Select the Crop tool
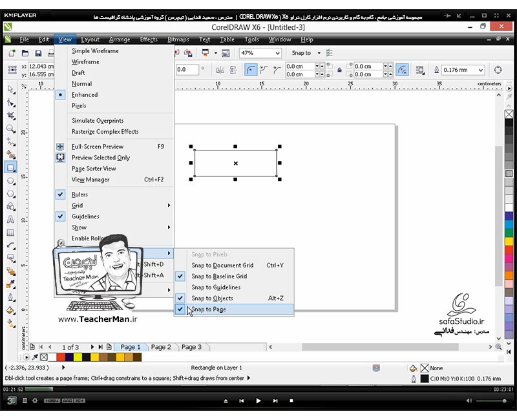 [x=11, y=116]
